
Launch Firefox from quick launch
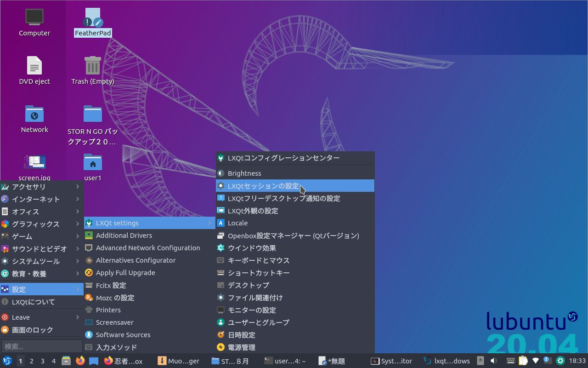(80, 361)
